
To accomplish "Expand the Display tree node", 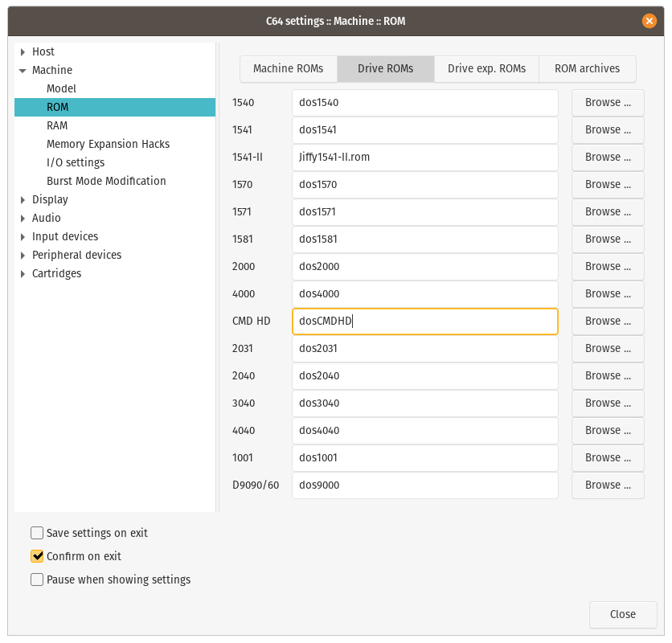I will [23, 200].
